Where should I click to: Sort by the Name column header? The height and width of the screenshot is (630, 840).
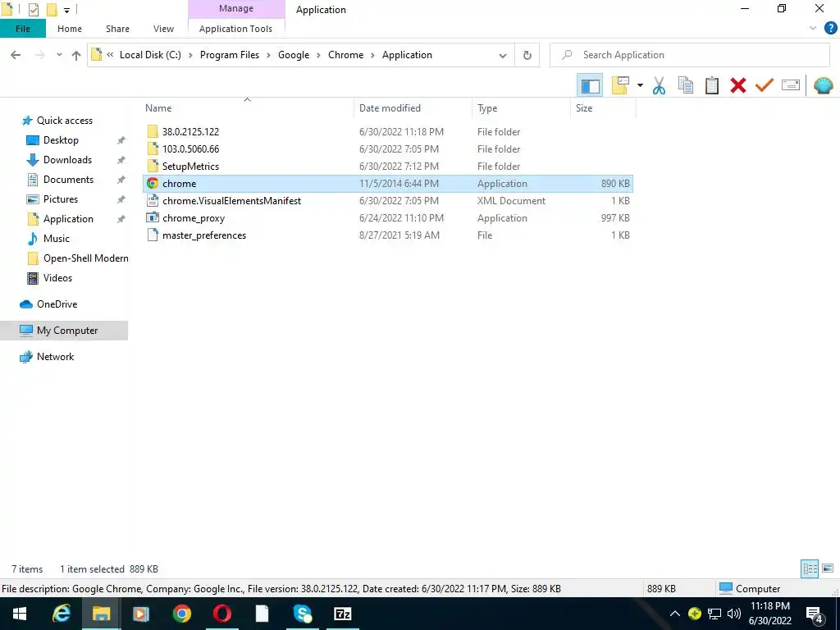point(248,108)
